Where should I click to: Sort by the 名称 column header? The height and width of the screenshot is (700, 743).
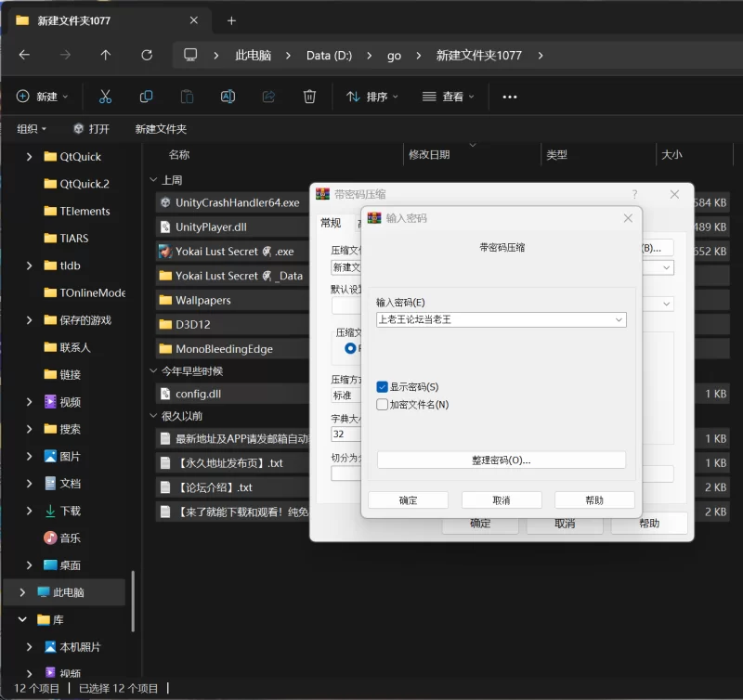pos(178,154)
